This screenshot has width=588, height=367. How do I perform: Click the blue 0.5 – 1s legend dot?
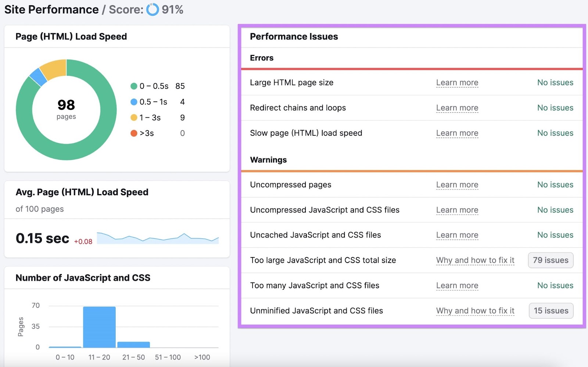[x=134, y=102]
